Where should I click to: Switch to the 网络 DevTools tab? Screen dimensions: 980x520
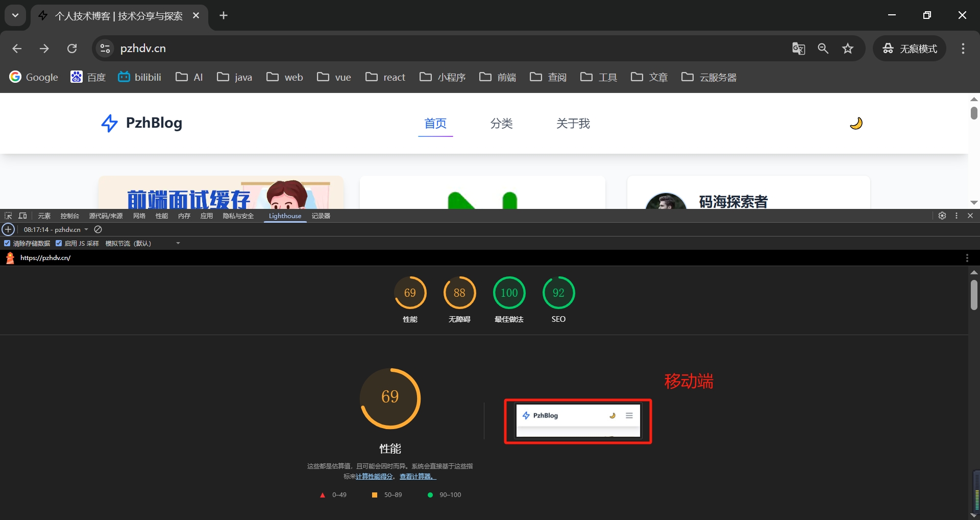pyautogui.click(x=139, y=216)
